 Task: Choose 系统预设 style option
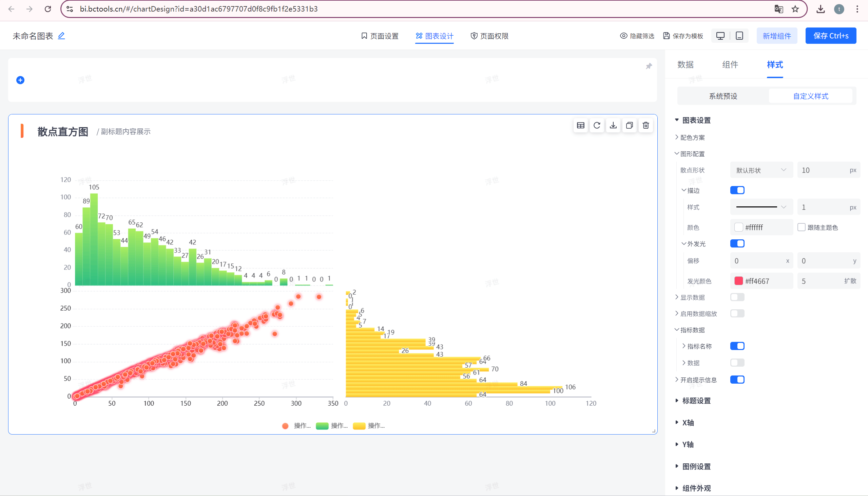pyautogui.click(x=723, y=96)
